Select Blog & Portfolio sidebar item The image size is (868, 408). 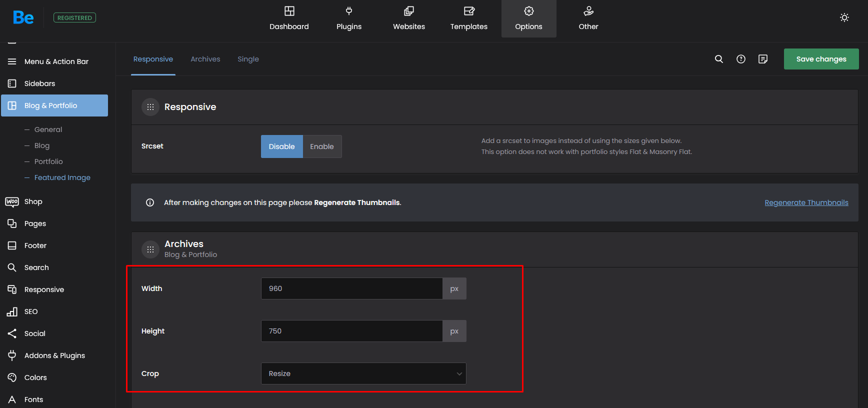click(54, 105)
